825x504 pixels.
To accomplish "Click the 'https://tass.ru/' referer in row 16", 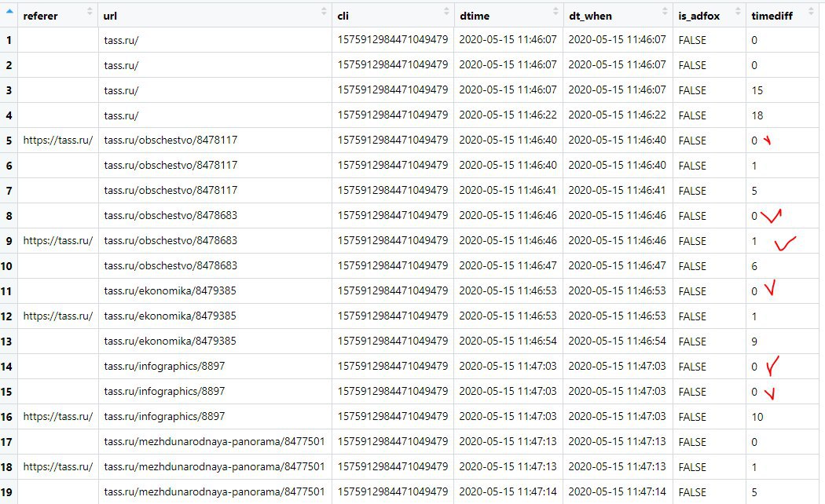I will click(58, 417).
